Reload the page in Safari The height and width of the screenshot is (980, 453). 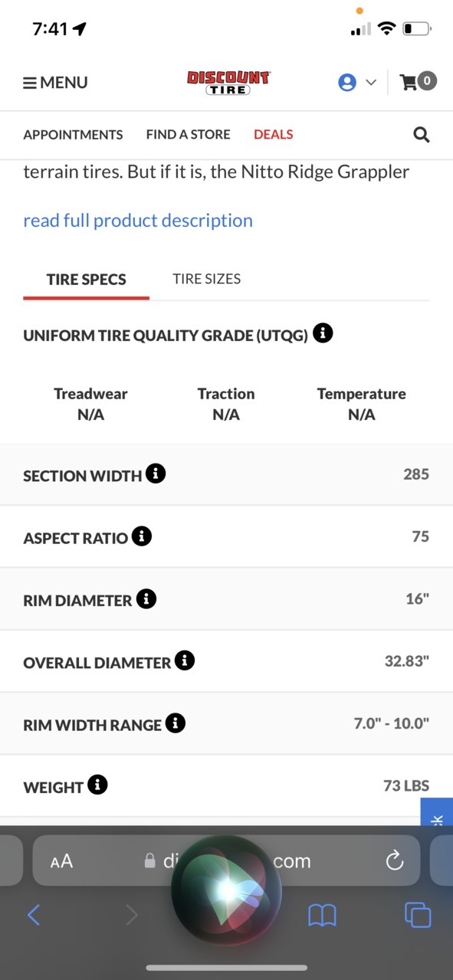point(395,861)
